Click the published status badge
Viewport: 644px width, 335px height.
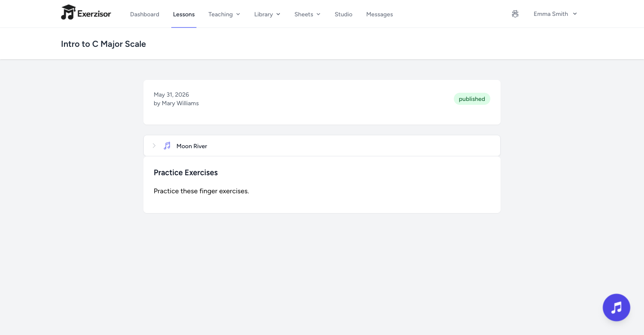coord(472,99)
